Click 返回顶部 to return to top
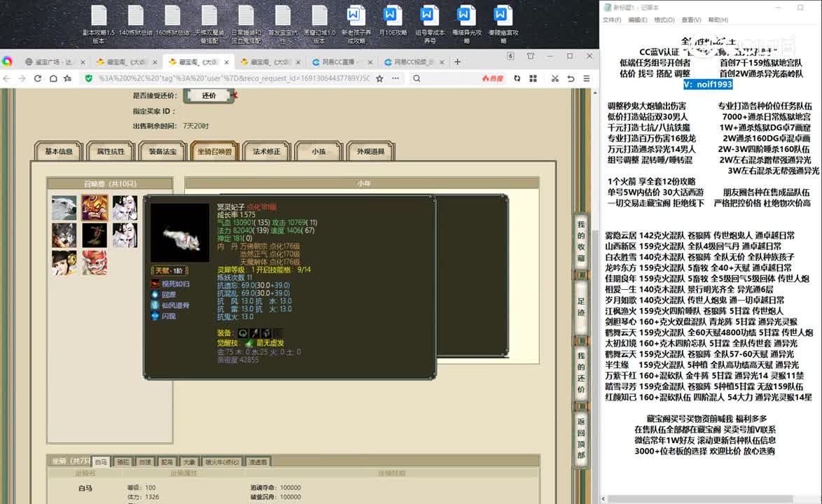This screenshot has height=504, width=822. coord(581,438)
